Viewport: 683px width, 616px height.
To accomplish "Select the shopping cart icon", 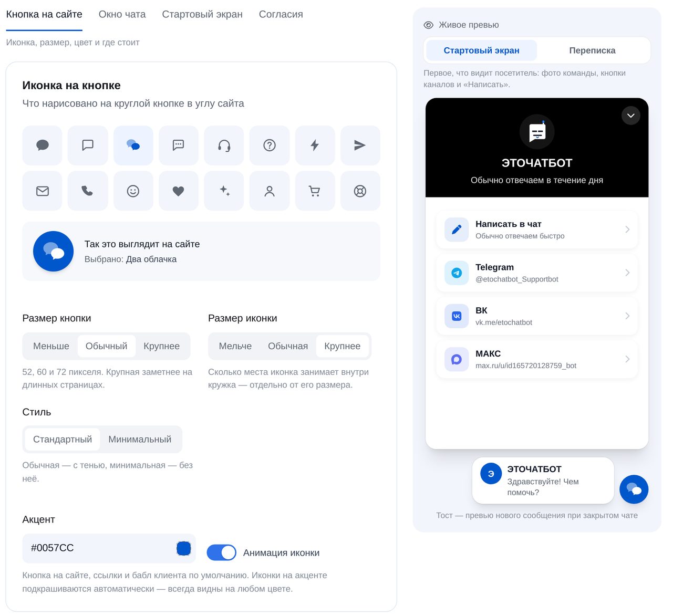I will click(x=315, y=191).
